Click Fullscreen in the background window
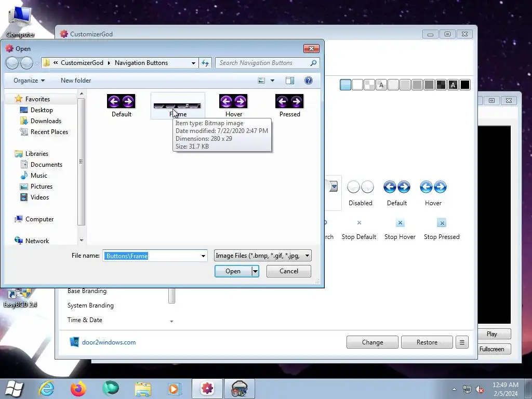The width and height of the screenshot is (532, 399). pyautogui.click(x=491, y=349)
